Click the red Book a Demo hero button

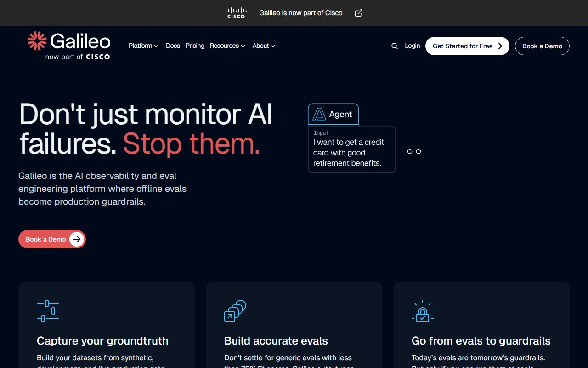(x=52, y=239)
